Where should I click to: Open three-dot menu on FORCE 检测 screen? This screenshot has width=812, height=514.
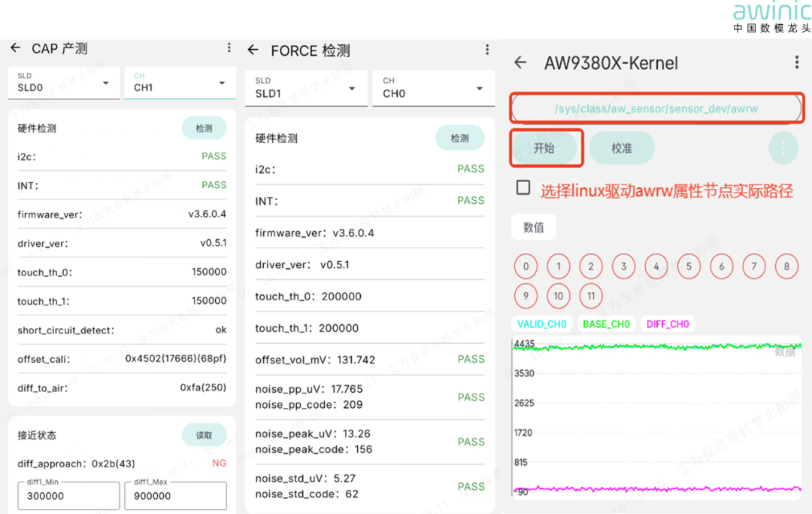pos(487,50)
